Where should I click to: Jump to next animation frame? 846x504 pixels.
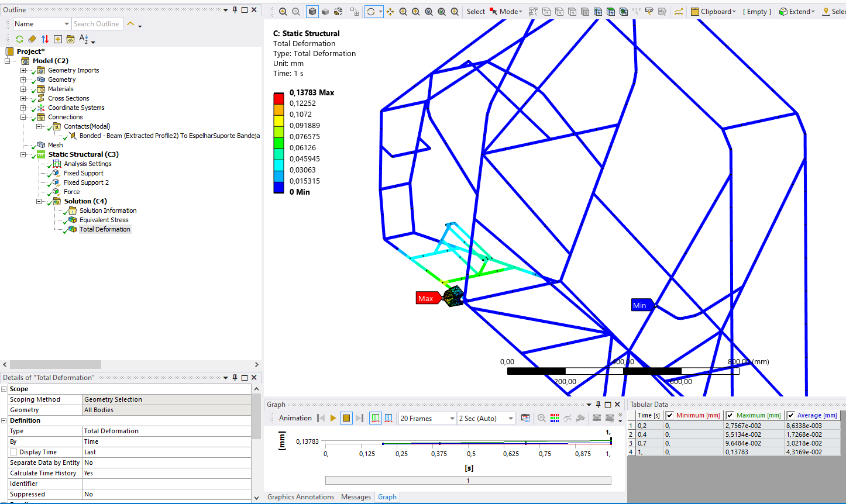point(359,418)
